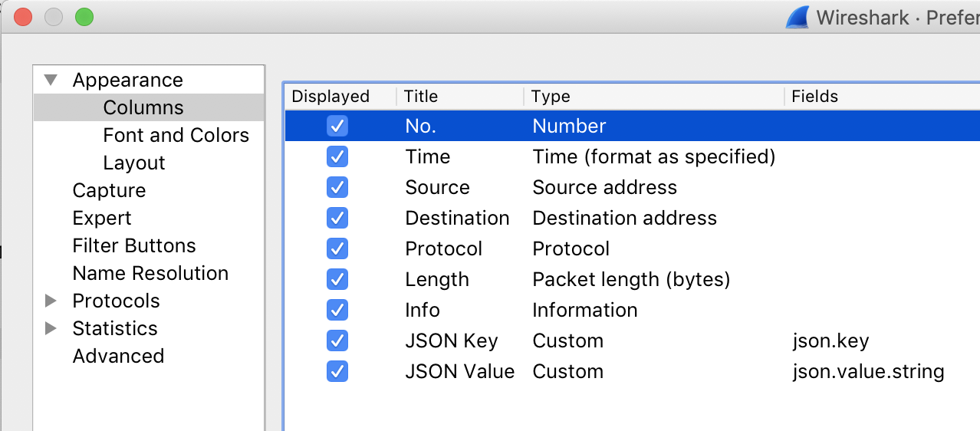
Task: Click the Wireshark shark fin title icon
Action: [x=797, y=17]
